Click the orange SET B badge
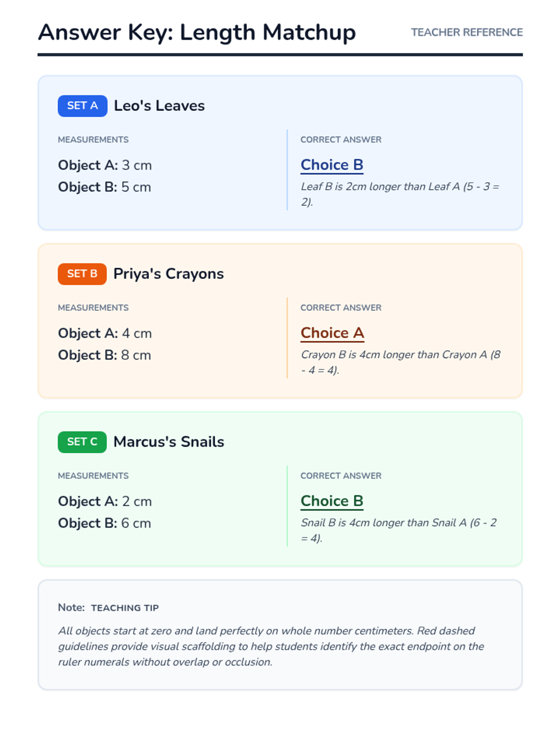This screenshot has height=747, width=560. 82,274
